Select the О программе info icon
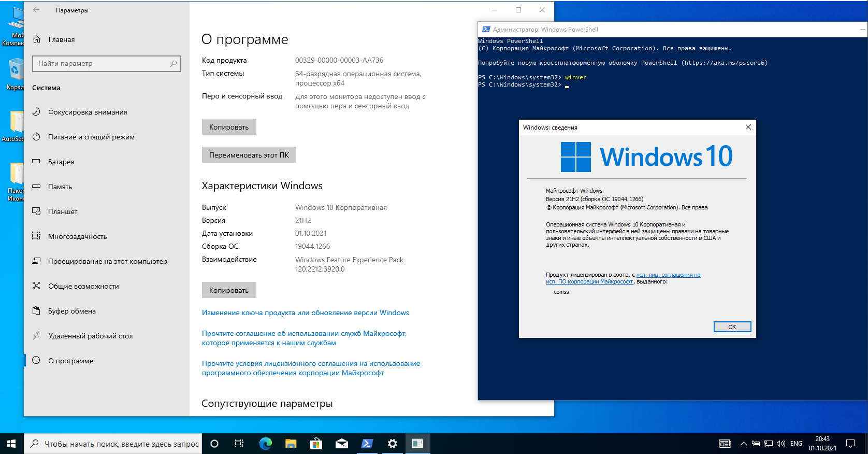The image size is (868, 454). click(x=36, y=361)
